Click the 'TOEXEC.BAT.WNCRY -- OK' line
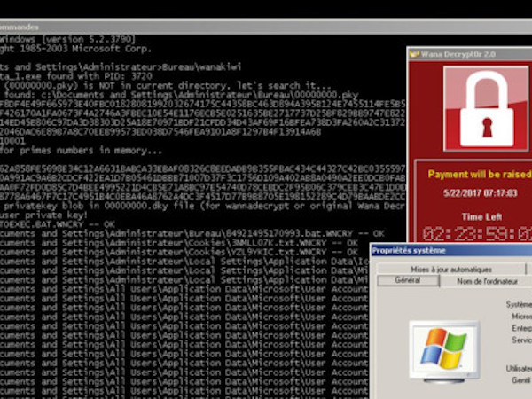Viewport: 532px width, 399px height. [58, 224]
